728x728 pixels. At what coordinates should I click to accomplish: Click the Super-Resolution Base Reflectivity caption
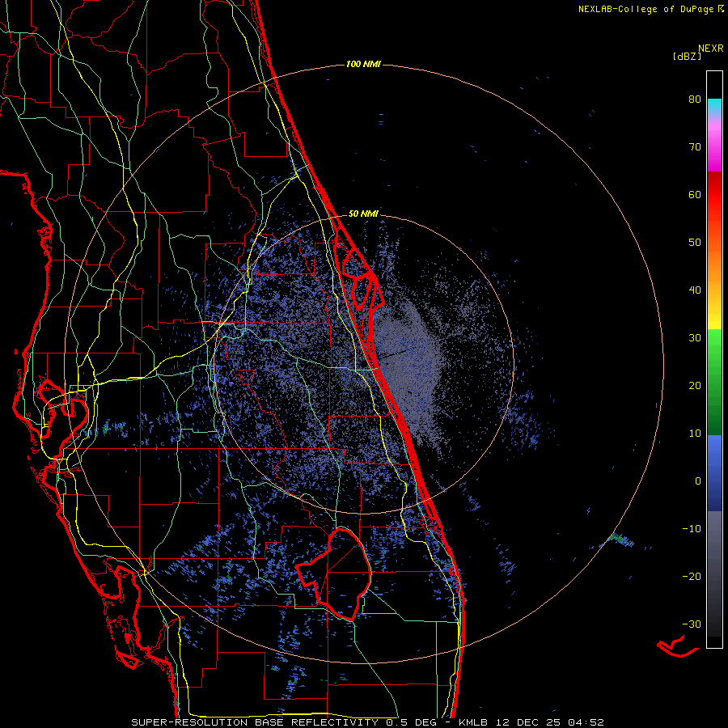point(367,722)
